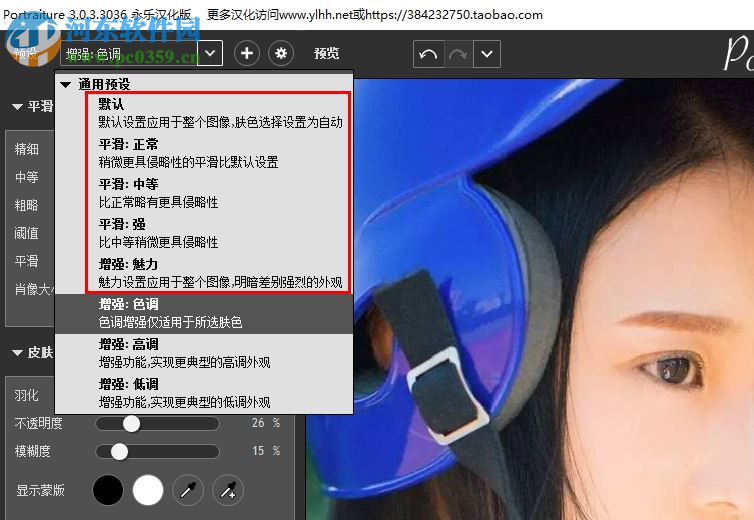Select the highlighted 增强: 色调 preset
Image resolution: width=754 pixels, height=520 pixels.
204,314
